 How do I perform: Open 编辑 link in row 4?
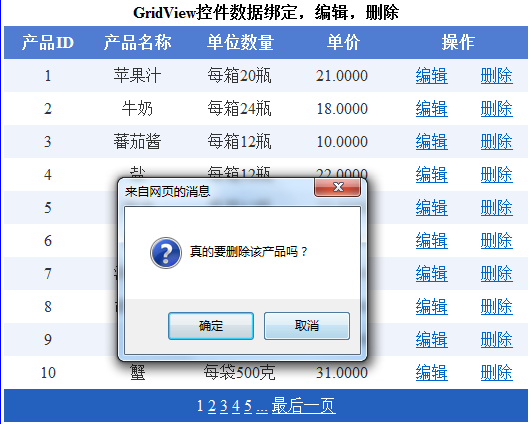431,175
